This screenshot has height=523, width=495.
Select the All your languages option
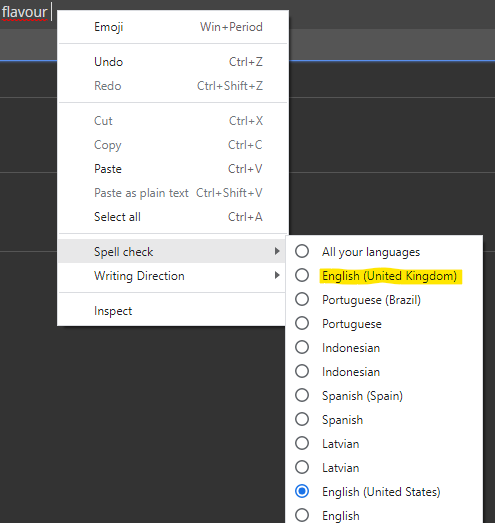pyautogui.click(x=384, y=252)
